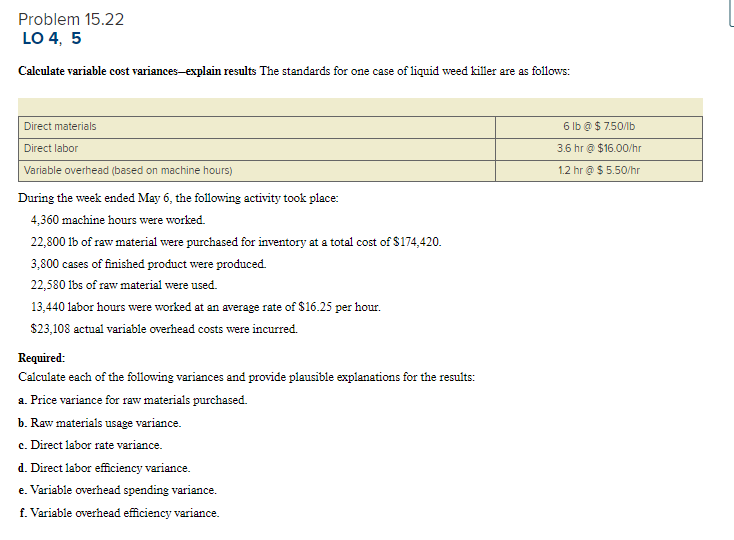Click the '22,800 lb of raw material' purchase line
The width and height of the screenshot is (734, 540).
[x=236, y=242]
